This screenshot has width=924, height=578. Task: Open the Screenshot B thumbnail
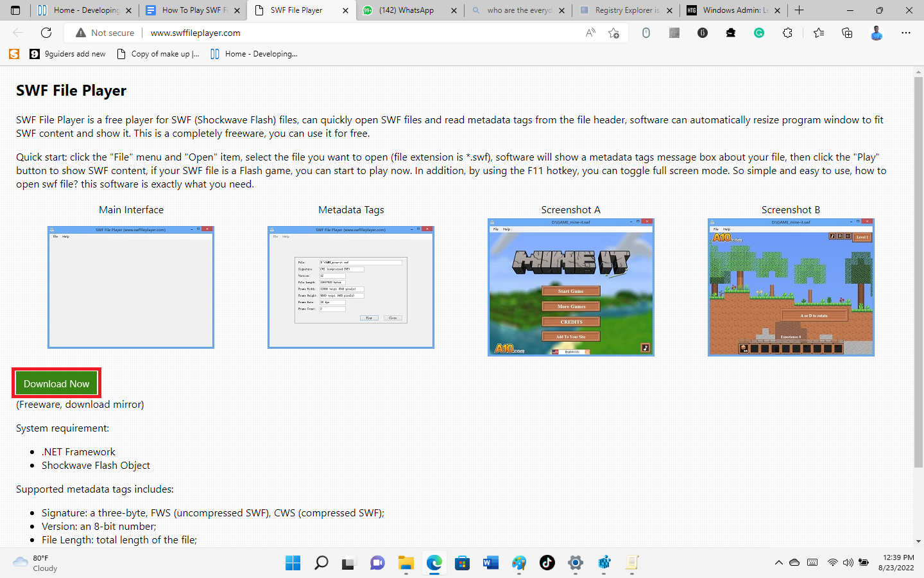[791, 287]
